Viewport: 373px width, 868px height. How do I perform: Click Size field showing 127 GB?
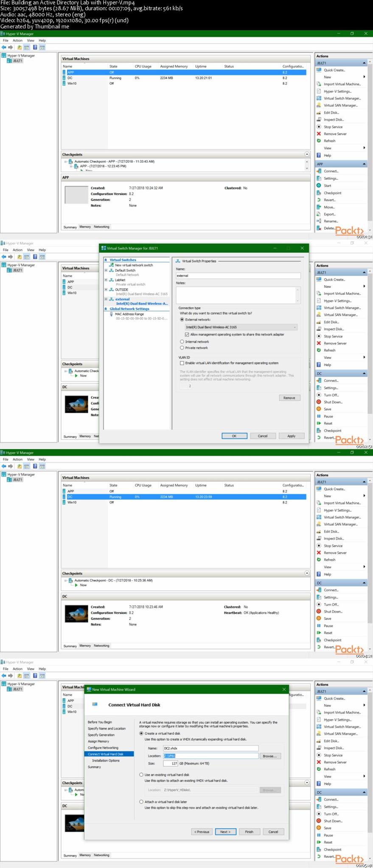171,763
